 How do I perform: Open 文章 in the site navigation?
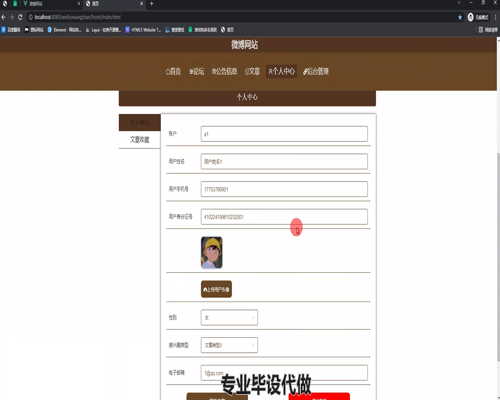pyautogui.click(x=252, y=71)
